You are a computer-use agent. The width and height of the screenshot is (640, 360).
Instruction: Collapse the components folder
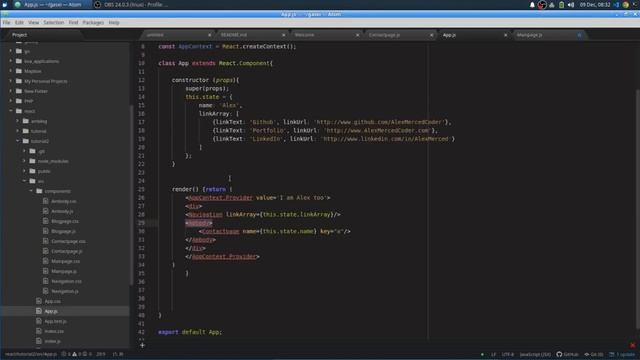[x=31, y=191]
